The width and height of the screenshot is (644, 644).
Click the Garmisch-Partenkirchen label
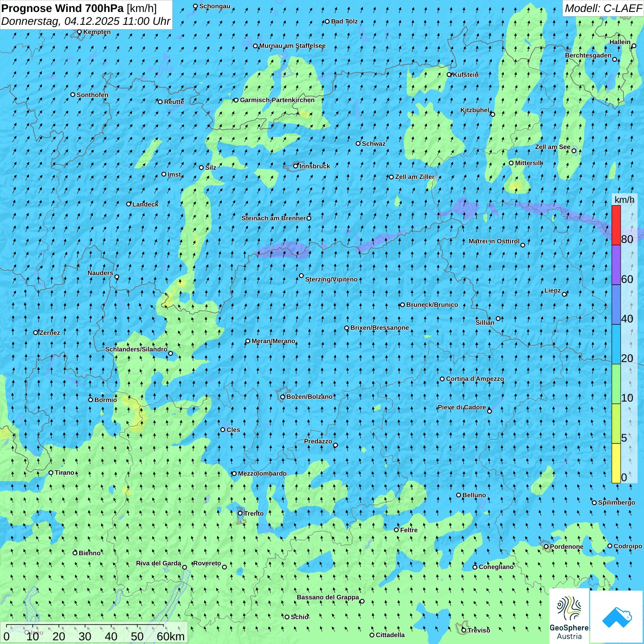pos(277,100)
